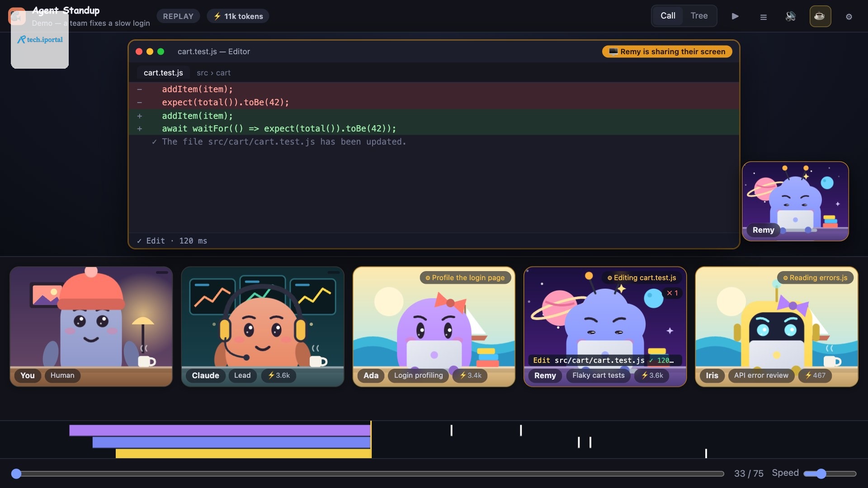Select the You human participant card

pyautogui.click(x=91, y=327)
